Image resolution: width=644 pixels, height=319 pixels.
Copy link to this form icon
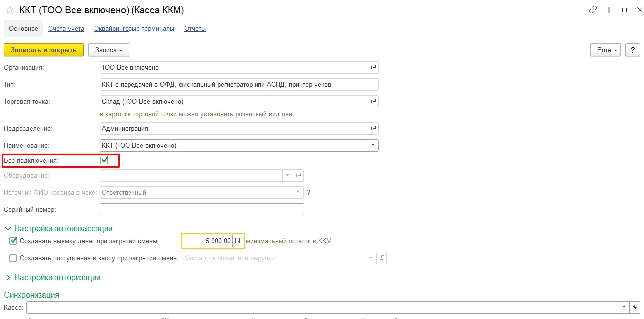coord(593,10)
